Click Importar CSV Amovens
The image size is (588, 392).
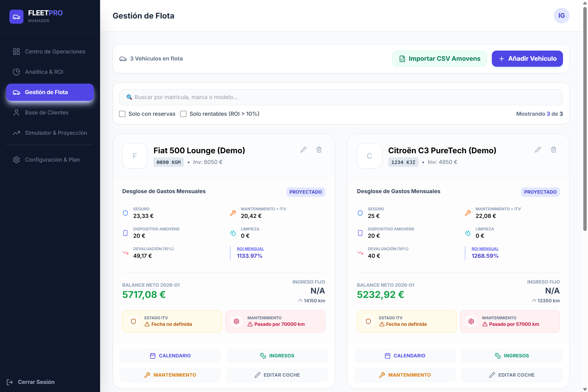tap(439, 59)
